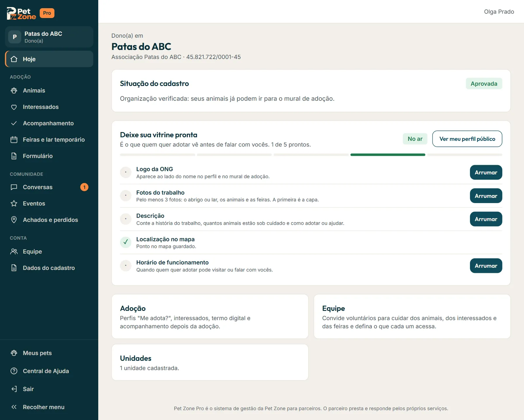Click the Conversas unread badge
524x420 pixels.
(x=84, y=187)
